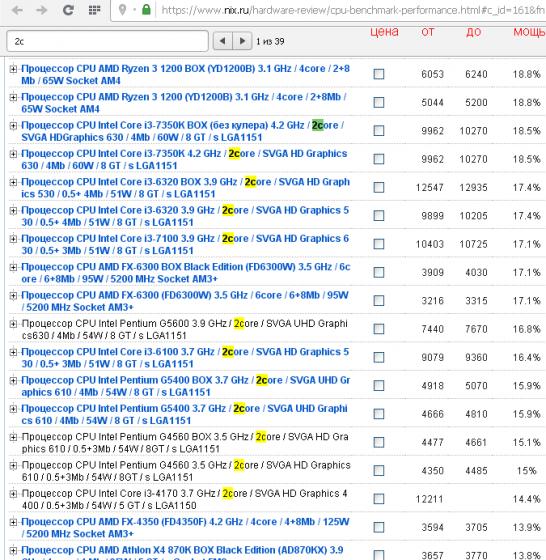Go back with the browser back arrow

tap(17, 10)
